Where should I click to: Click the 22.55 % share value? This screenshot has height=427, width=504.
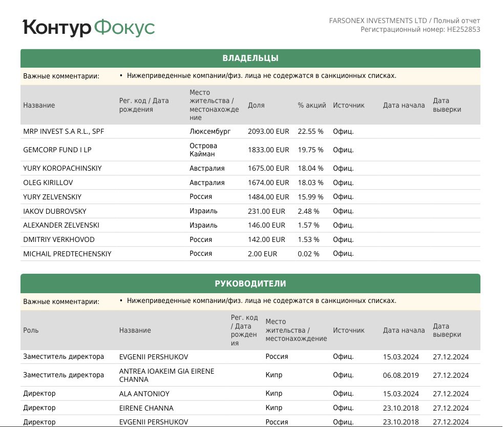click(x=310, y=131)
